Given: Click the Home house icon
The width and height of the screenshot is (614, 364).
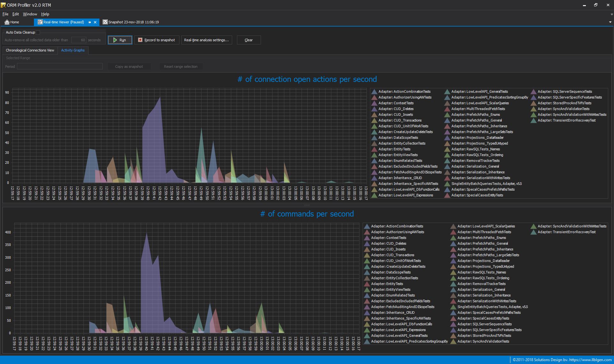Looking at the screenshot, I should [x=7, y=22].
